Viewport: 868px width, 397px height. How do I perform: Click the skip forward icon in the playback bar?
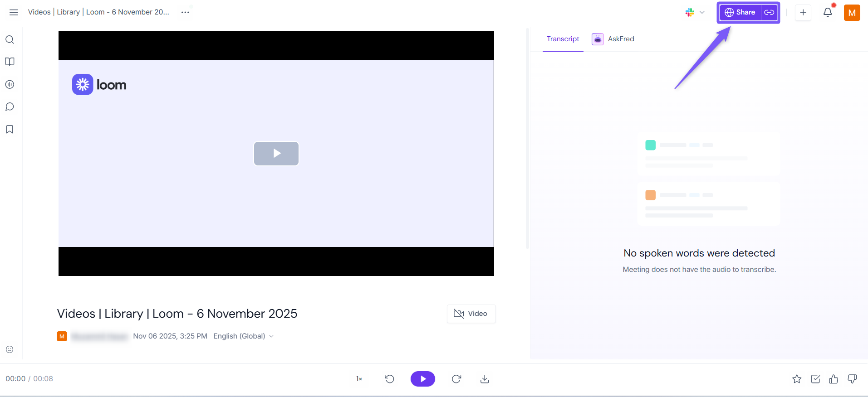click(456, 379)
